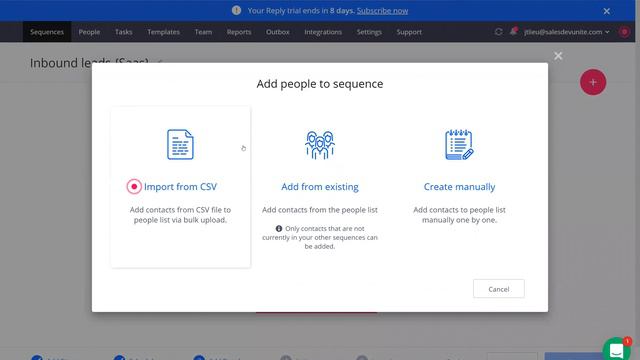Choose Create manually option

[459, 187]
